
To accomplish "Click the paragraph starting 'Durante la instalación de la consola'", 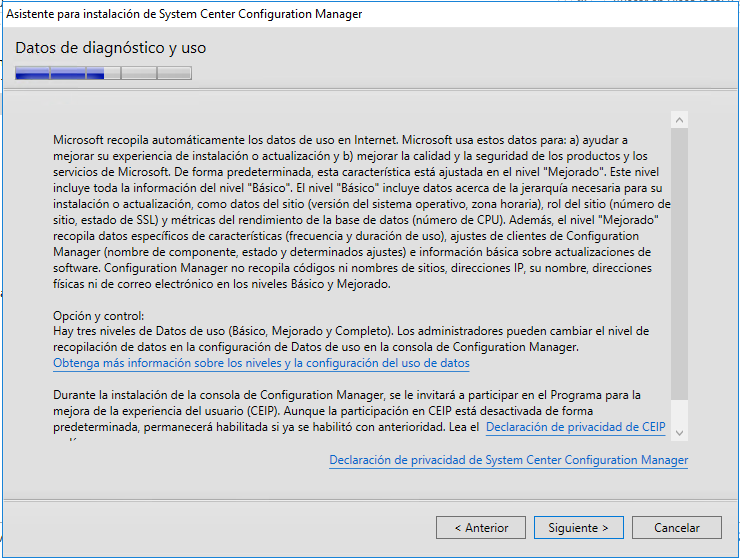I will (359, 414).
